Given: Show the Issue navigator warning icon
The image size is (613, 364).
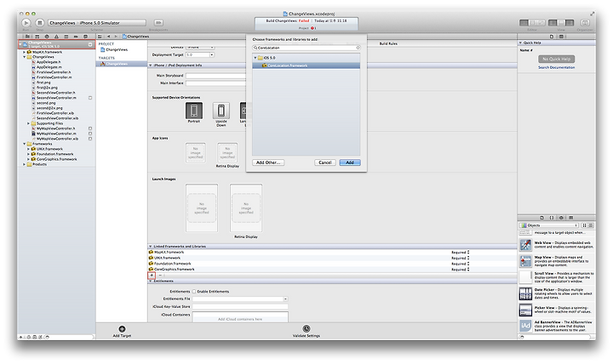Looking at the screenshot, I should click(x=56, y=37).
